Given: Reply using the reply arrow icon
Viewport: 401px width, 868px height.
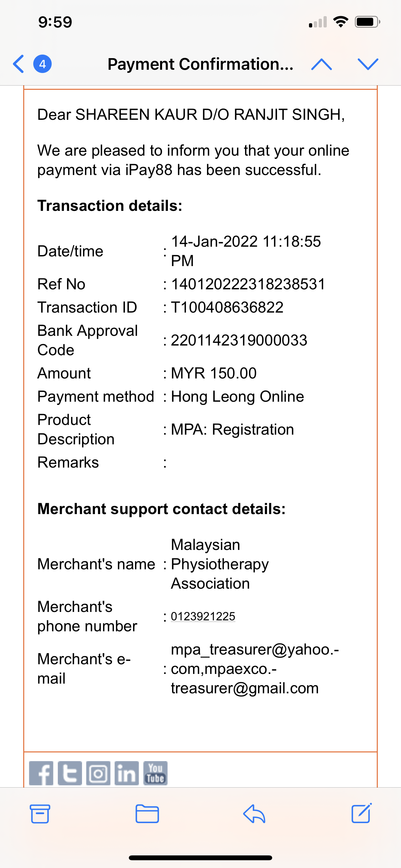Looking at the screenshot, I should point(254,814).
